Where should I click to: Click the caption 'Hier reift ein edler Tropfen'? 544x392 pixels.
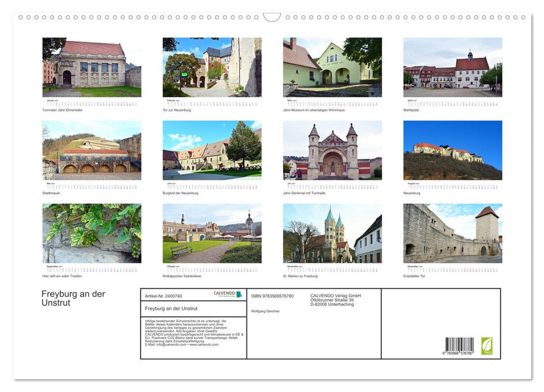click(x=62, y=276)
